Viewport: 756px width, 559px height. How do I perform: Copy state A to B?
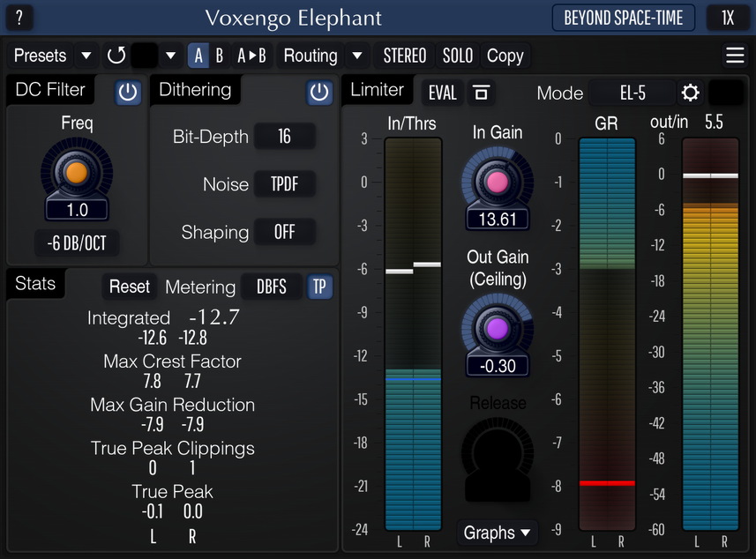click(x=251, y=56)
